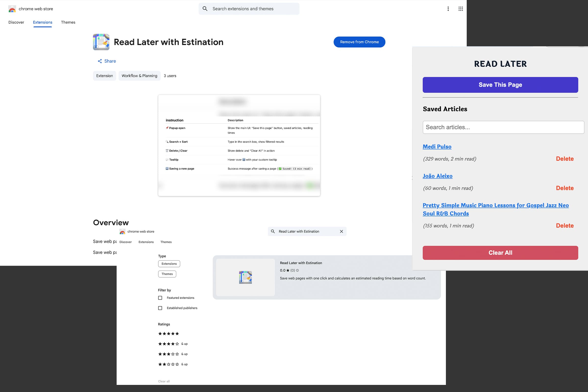Open the Medi Pulso saved article link

[x=437, y=147]
